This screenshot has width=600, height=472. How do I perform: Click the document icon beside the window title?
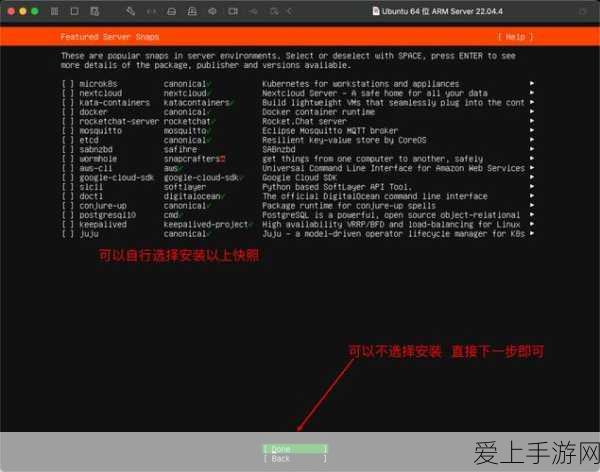376,11
